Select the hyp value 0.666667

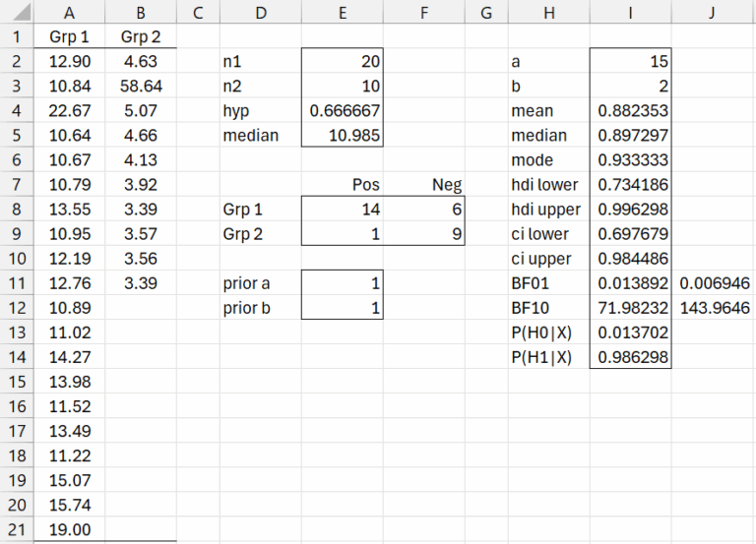pyautogui.click(x=343, y=110)
